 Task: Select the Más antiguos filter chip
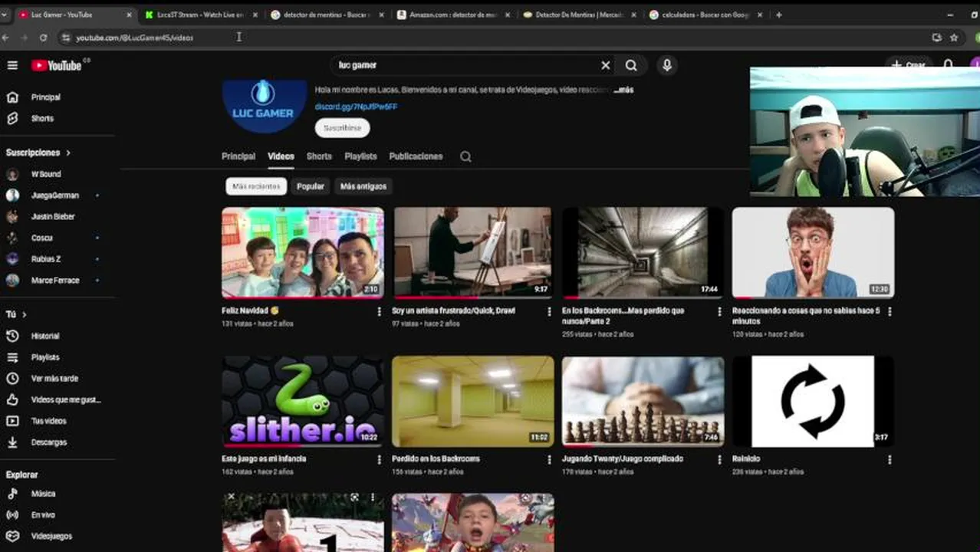pos(363,186)
